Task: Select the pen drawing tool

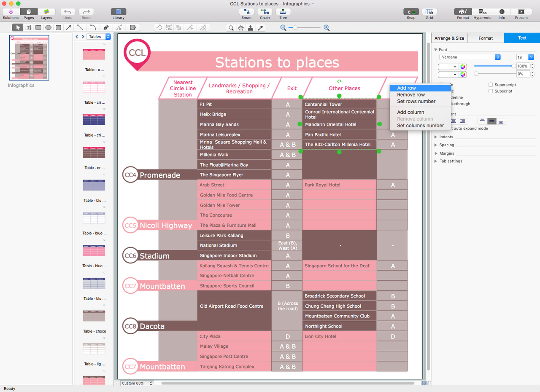Action: click(x=106, y=28)
